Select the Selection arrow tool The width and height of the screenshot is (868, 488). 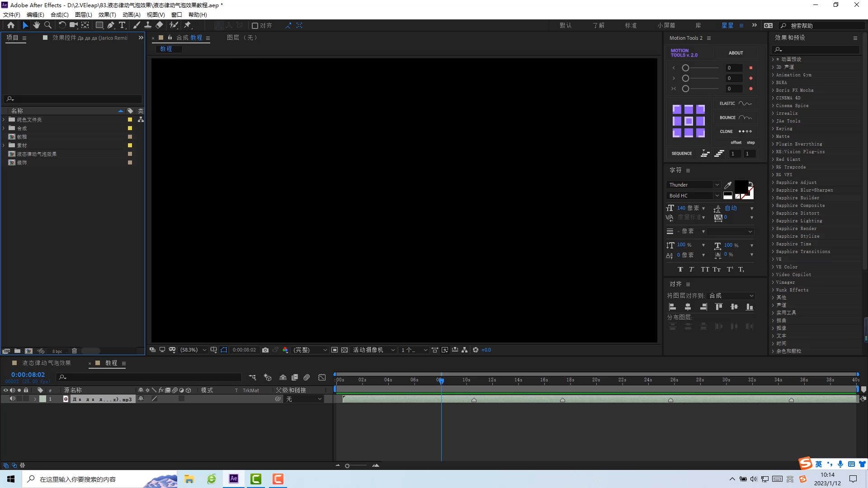tap(25, 25)
